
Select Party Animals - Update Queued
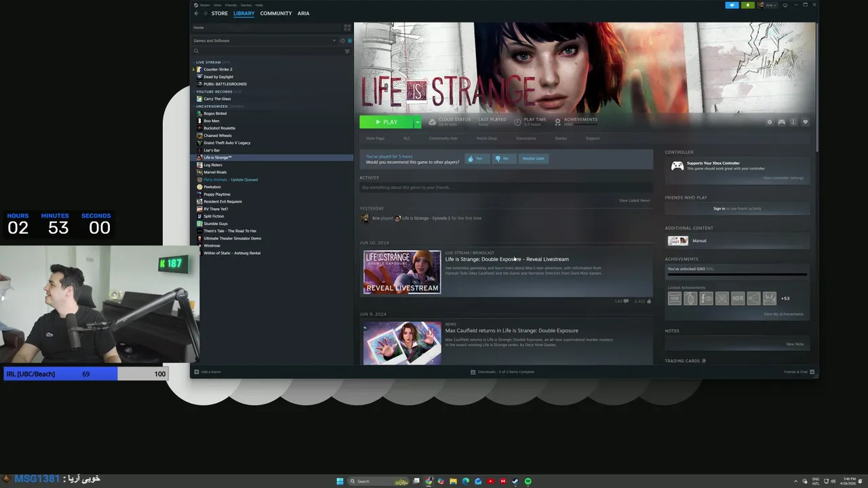231,180
